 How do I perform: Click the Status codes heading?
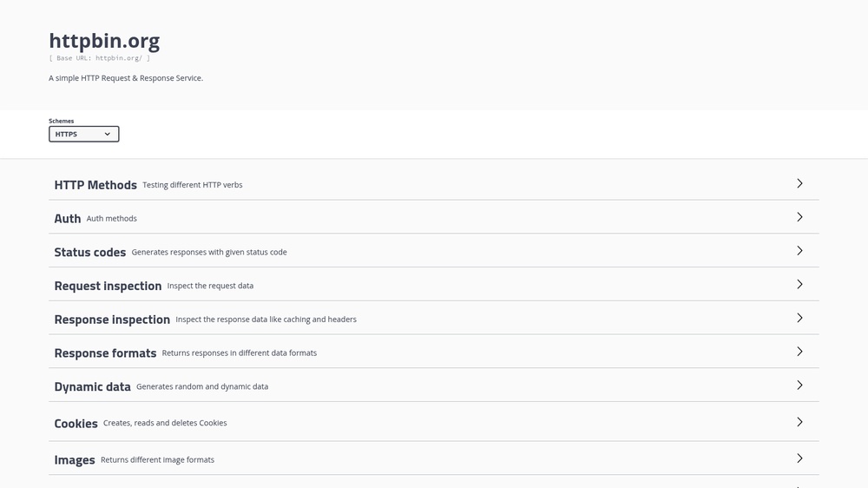[89, 252]
